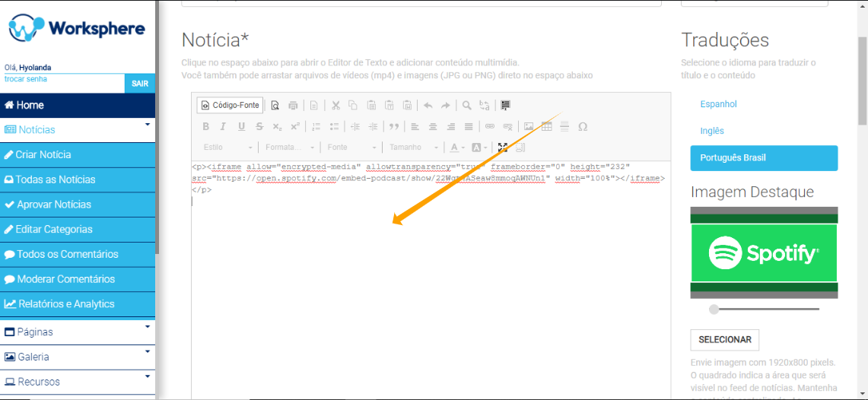Click the SAIR logout button
The width and height of the screenshot is (868, 400).
point(139,84)
